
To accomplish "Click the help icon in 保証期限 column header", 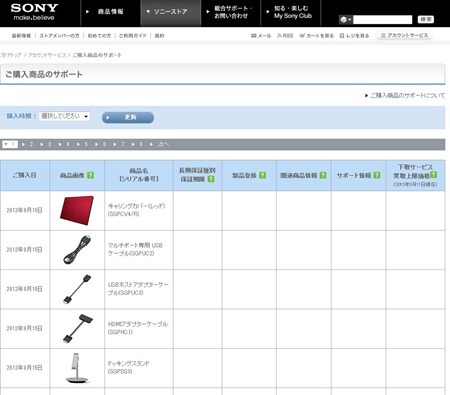I will 211,179.
